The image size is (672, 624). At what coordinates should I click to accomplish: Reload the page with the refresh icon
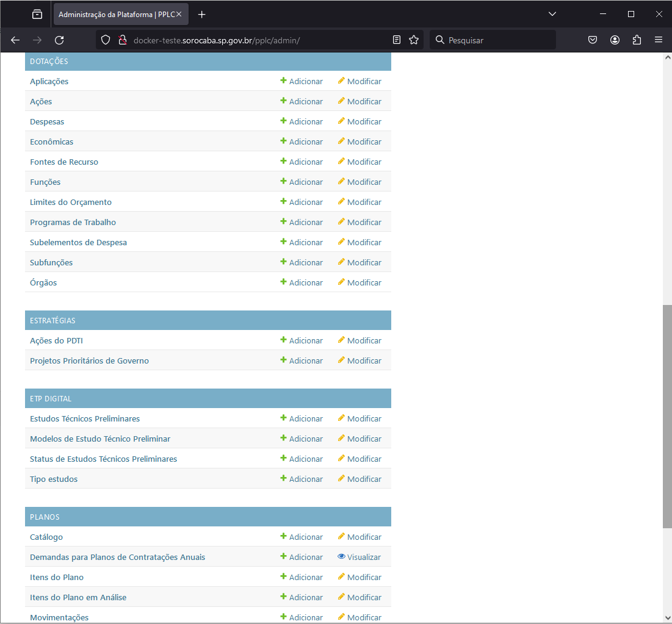pos(59,40)
